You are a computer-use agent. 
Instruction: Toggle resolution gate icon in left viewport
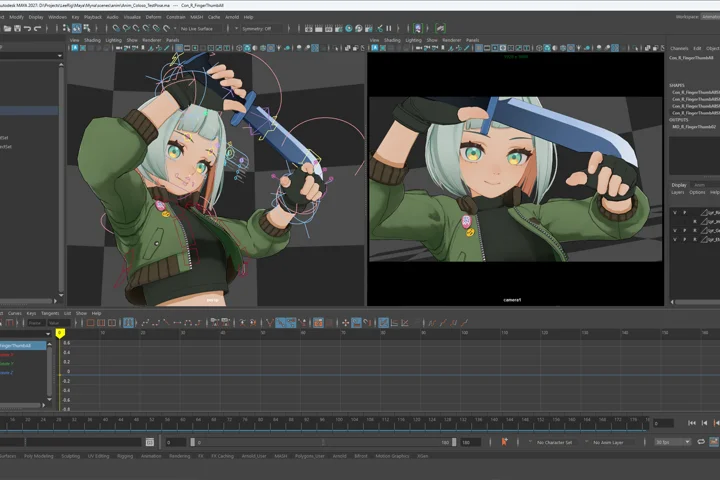coord(195,48)
